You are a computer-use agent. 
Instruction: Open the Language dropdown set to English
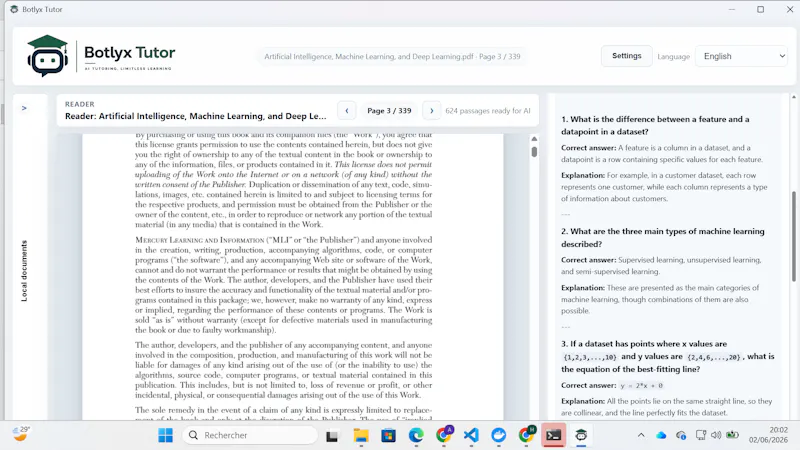[x=743, y=56]
